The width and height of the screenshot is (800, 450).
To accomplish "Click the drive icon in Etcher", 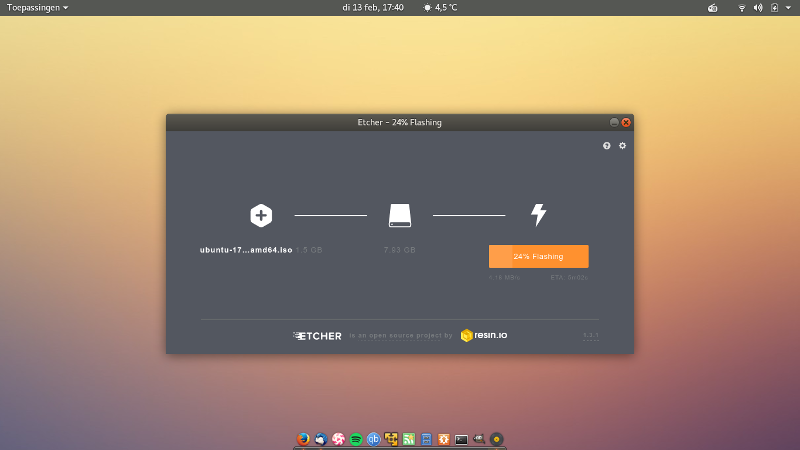I will [x=399, y=215].
